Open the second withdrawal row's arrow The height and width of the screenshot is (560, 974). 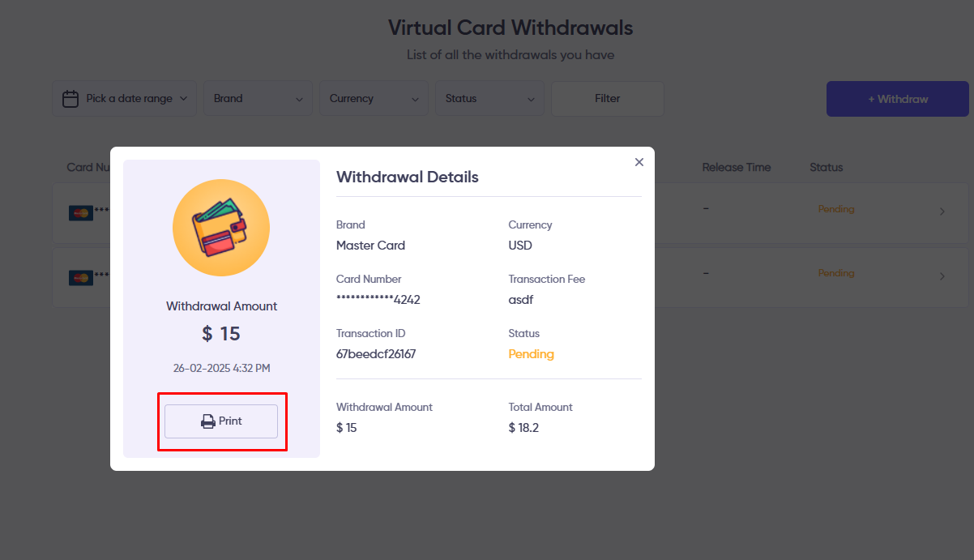point(942,276)
